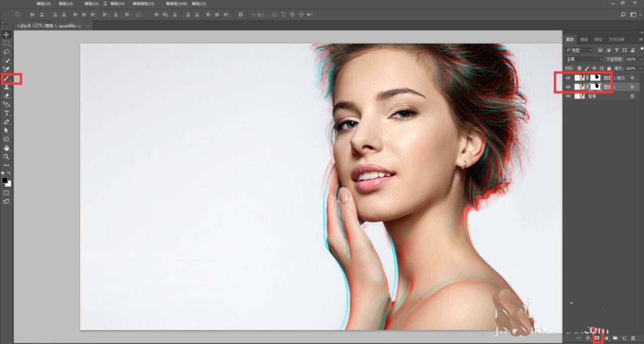Filter layers by adjustment layers icon
Viewport: 644px width, 344px height.
pyautogui.click(x=608, y=50)
